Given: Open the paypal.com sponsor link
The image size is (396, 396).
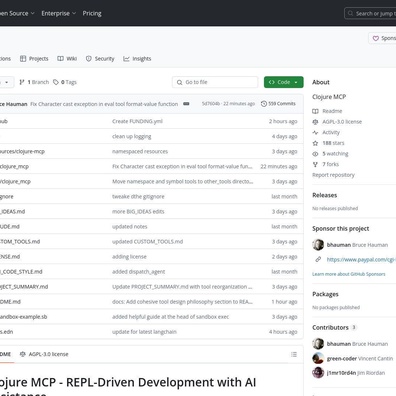Looking at the screenshot, I should pos(361,259).
